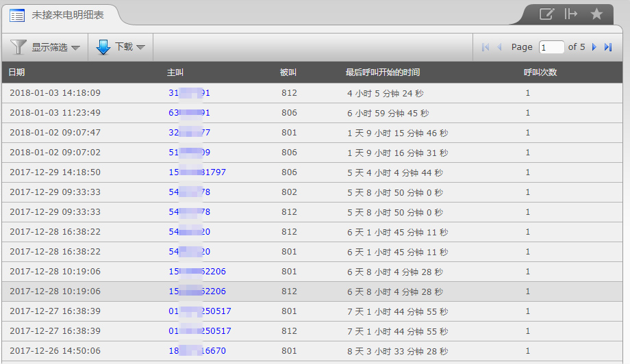Click the funnel filter icon
Viewport: 630px width, 364px height.
pyautogui.click(x=18, y=47)
